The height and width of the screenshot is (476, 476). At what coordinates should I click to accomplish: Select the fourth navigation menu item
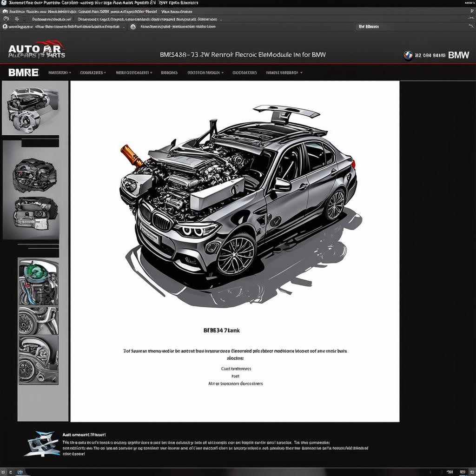click(169, 73)
